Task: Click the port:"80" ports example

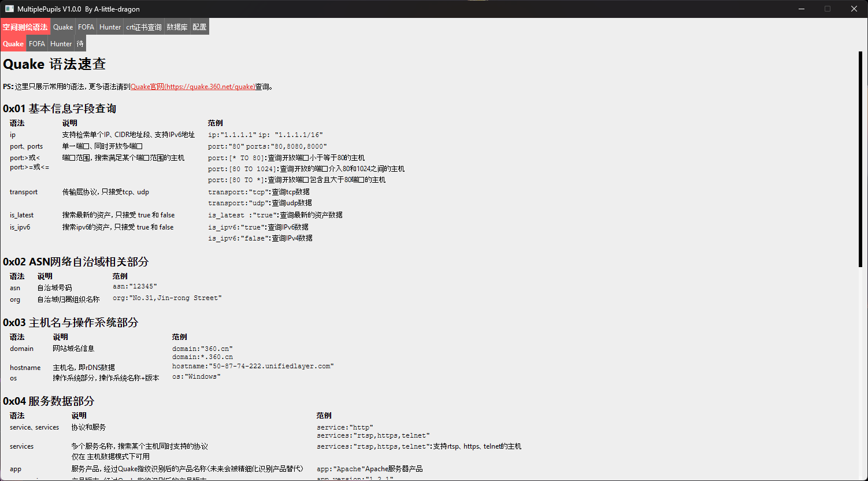Action: (x=268, y=146)
